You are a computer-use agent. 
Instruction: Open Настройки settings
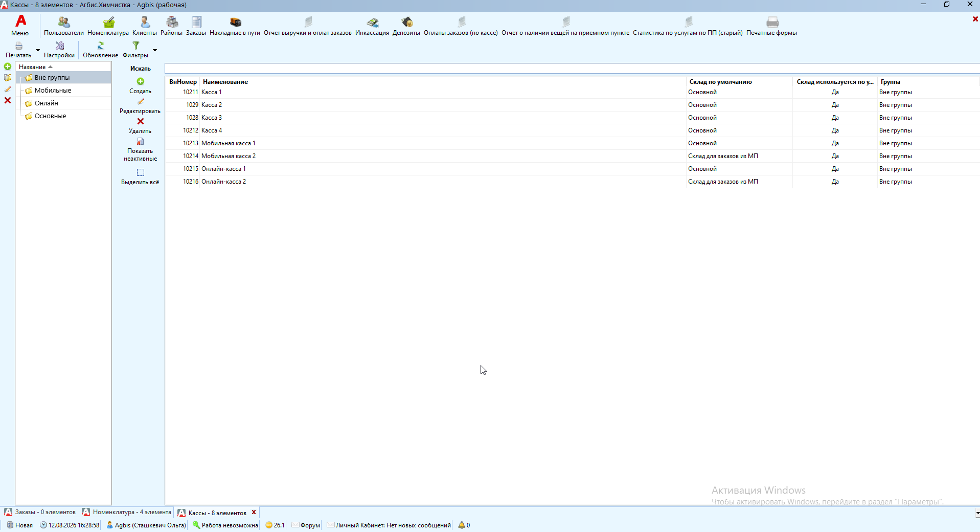59,50
